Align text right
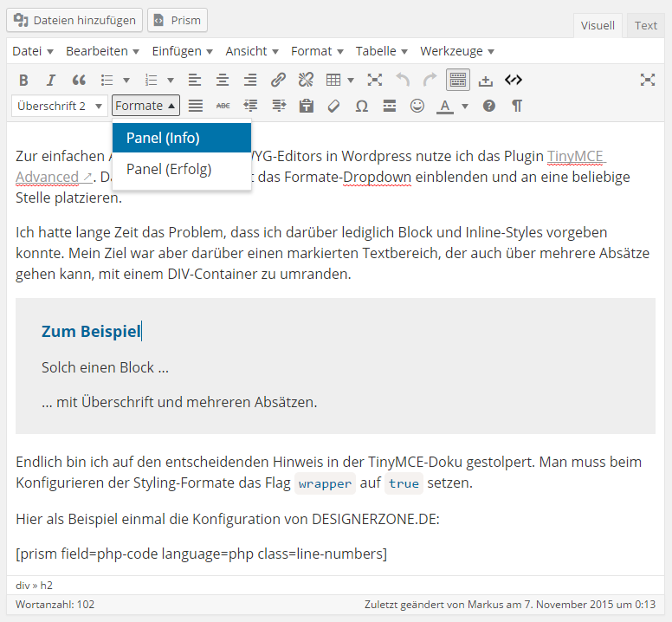Screen dimensions: 672x622 [x=250, y=81]
